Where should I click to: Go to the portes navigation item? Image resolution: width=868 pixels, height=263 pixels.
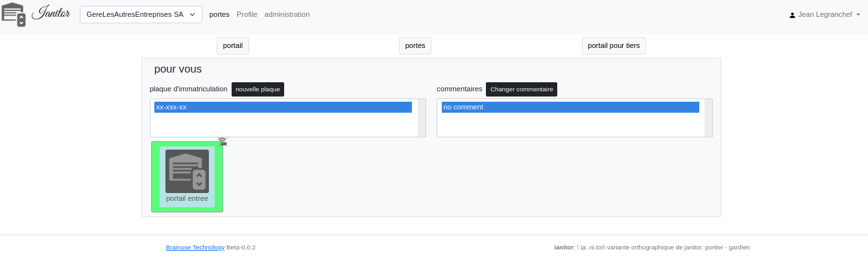(219, 14)
